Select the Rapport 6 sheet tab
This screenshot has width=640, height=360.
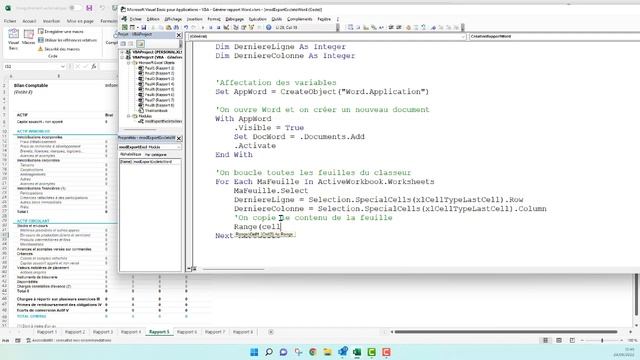point(187,332)
